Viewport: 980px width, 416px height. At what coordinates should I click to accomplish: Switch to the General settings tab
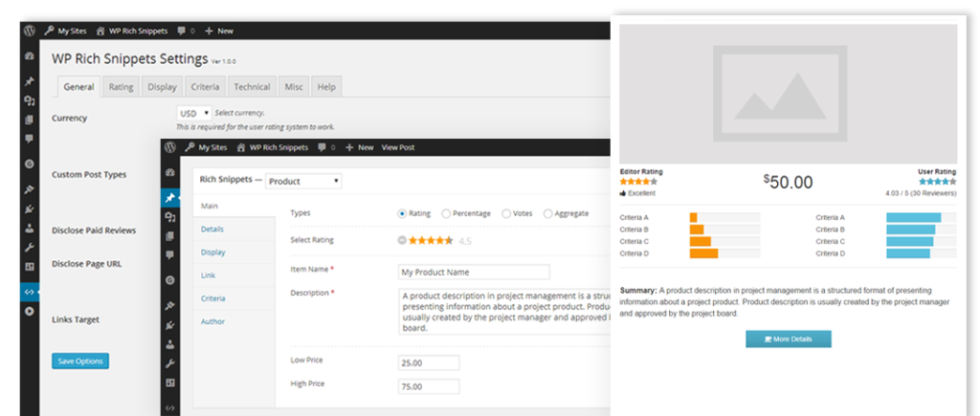[78, 87]
